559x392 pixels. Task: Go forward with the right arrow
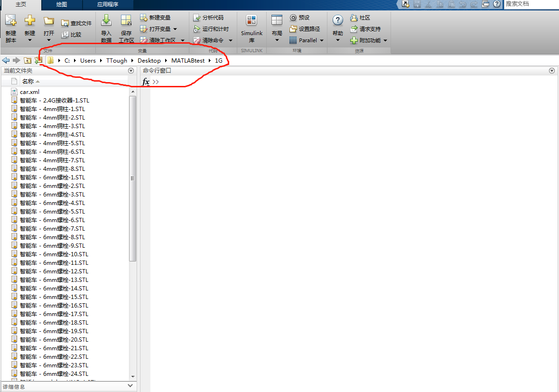point(17,60)
